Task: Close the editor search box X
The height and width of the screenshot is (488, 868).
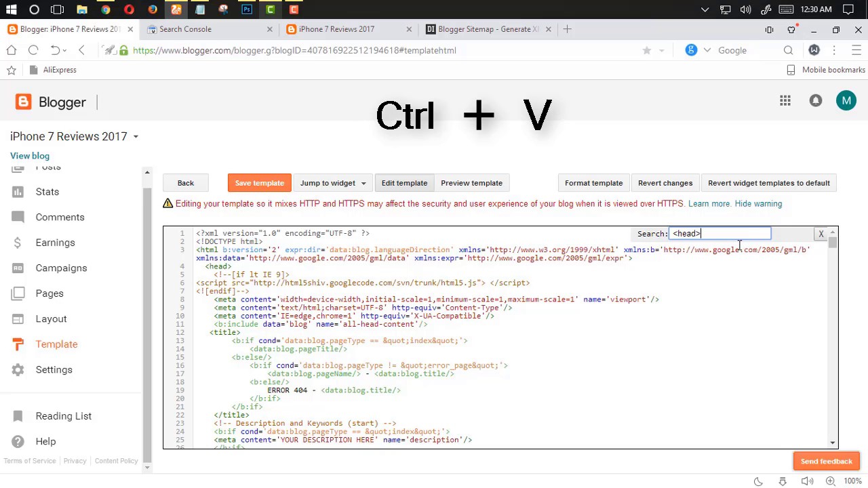Action: [821, 234]
